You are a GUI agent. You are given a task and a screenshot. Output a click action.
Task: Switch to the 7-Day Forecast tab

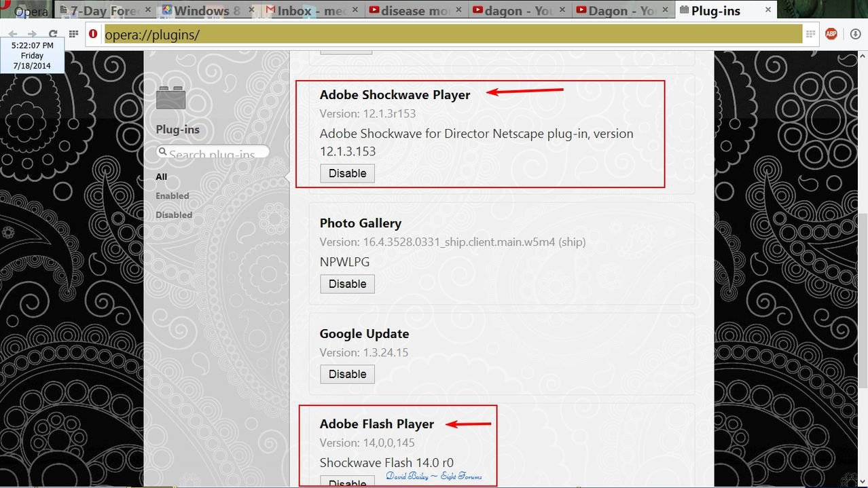pos(105,11)
